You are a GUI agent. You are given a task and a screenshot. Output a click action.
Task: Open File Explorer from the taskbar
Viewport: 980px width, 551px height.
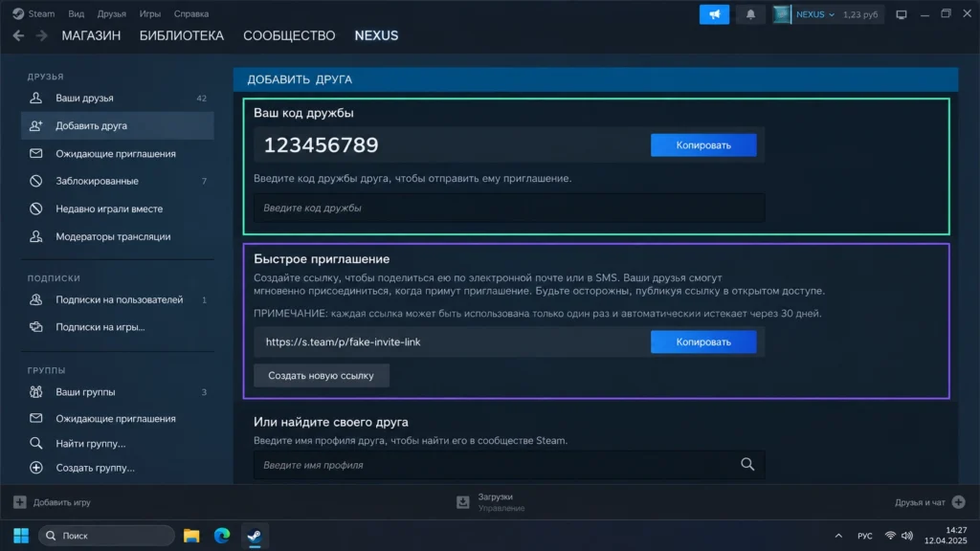(x=191, y=536)
